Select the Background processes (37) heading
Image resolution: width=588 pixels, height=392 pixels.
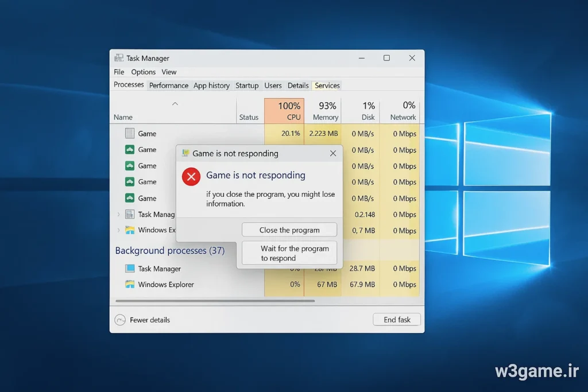pyautogui.click(x=170, y=250)
